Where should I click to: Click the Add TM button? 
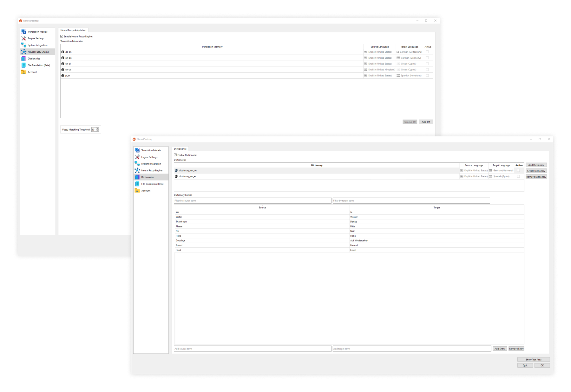click(426, 122)
